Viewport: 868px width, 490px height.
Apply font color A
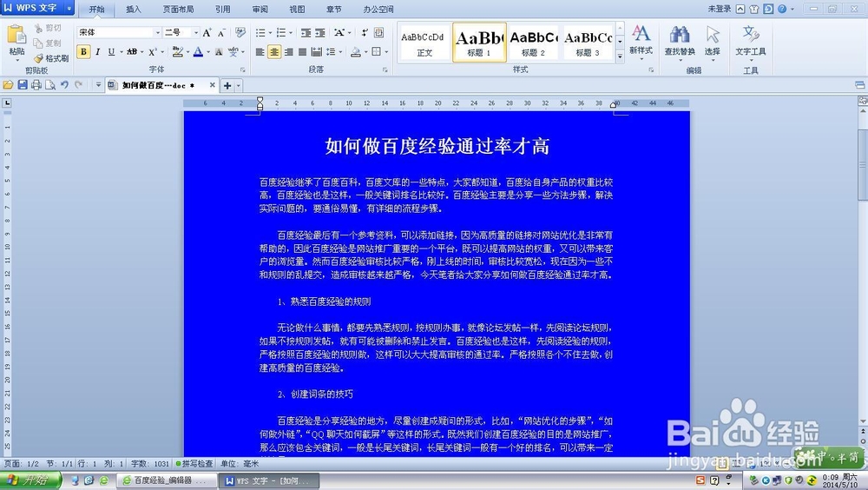coord(198,51)
